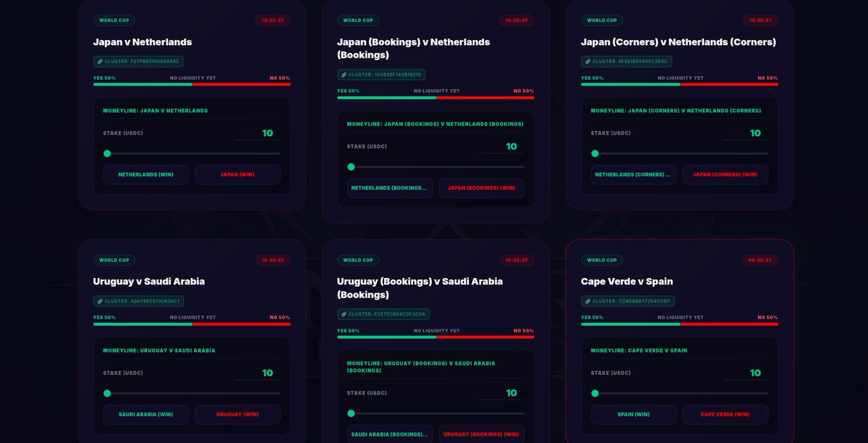This screenshot has height=443, width=868.
Task: Click the World Cup badge on Uruguay (Bookings) card
Action: pyautogui.click(x=358, y=260)
